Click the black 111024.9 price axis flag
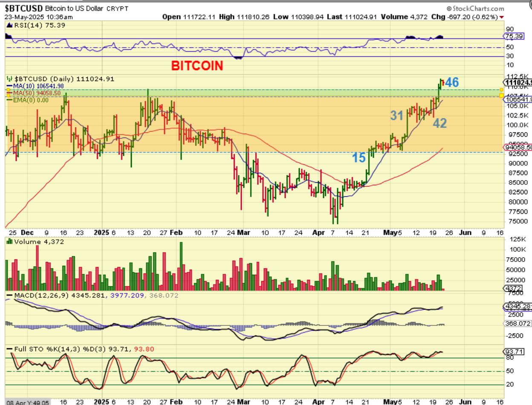The width and height of the screenshot is (532, 405). pos(518,82)
